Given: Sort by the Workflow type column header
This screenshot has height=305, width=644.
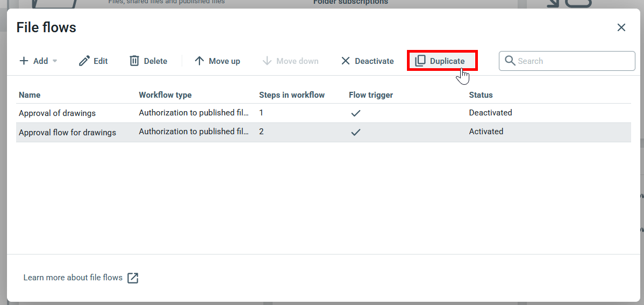Looking at the screenshot, I should (165, 95).
